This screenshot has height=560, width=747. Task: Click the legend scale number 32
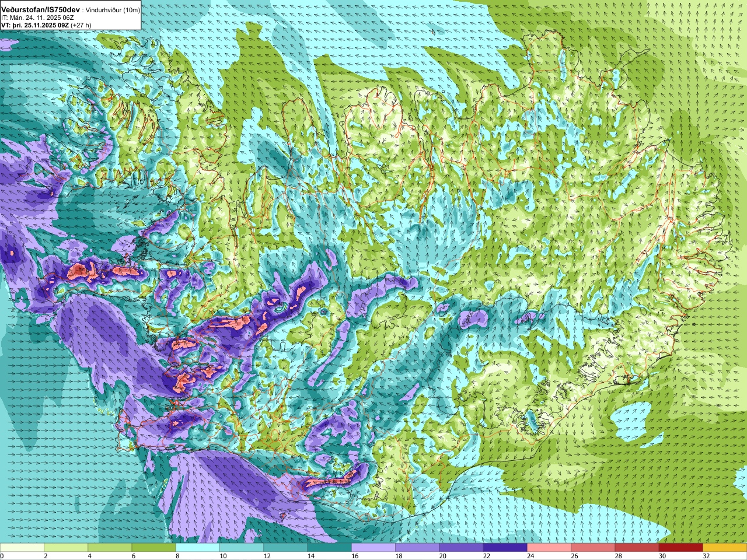[706, 556]
